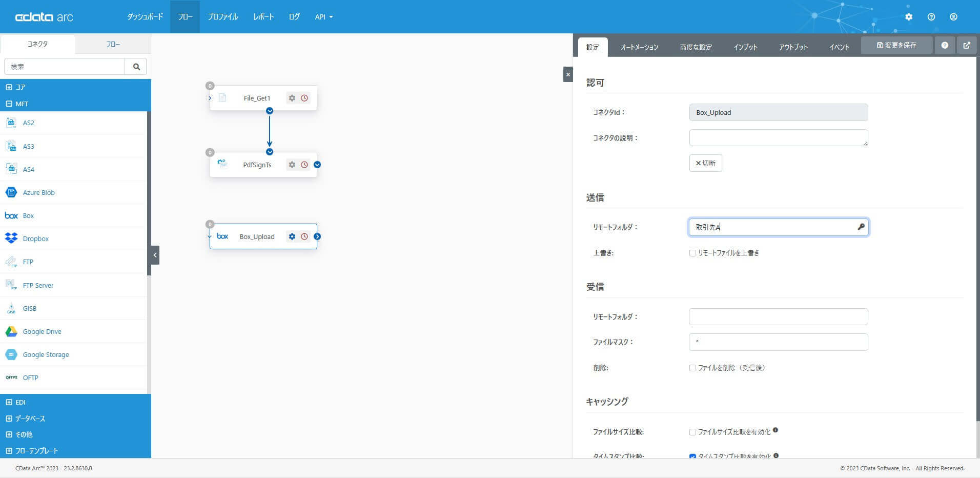The height and width of the screenshot is (478, 980).
Task: Select the OFTP connector icon
Action: pyautogui.click(x=11, y=377)
